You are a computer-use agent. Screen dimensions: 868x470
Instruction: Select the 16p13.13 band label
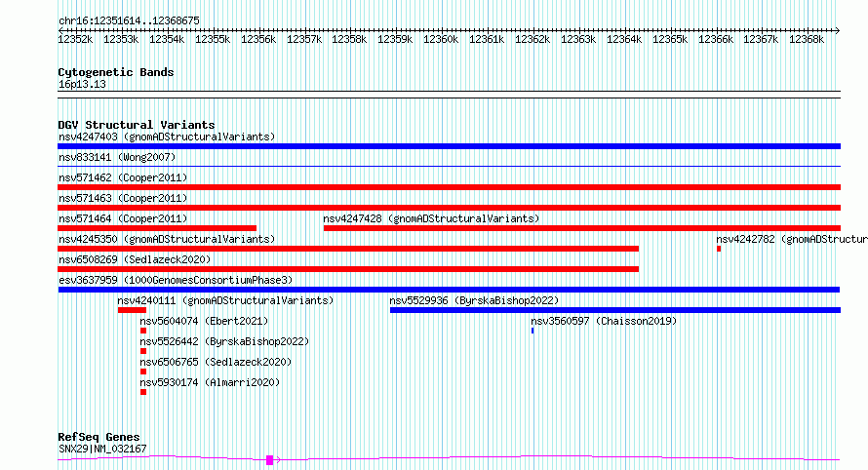coord(82,84)
